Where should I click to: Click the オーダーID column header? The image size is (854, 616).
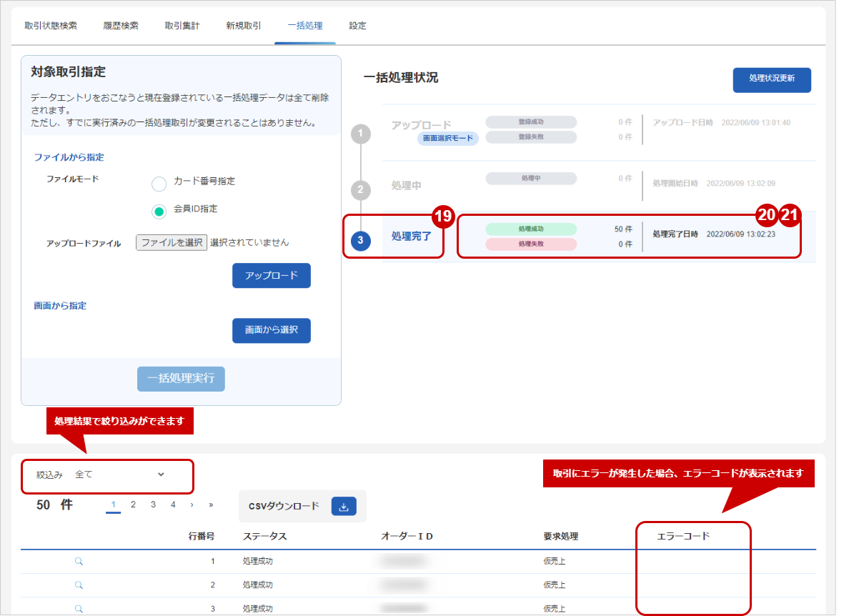click(407, 537)
